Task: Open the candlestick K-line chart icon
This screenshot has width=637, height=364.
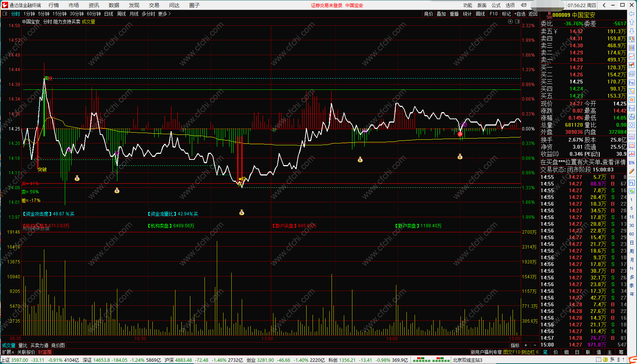Action: pyautogui.click(x=632, y=65)
